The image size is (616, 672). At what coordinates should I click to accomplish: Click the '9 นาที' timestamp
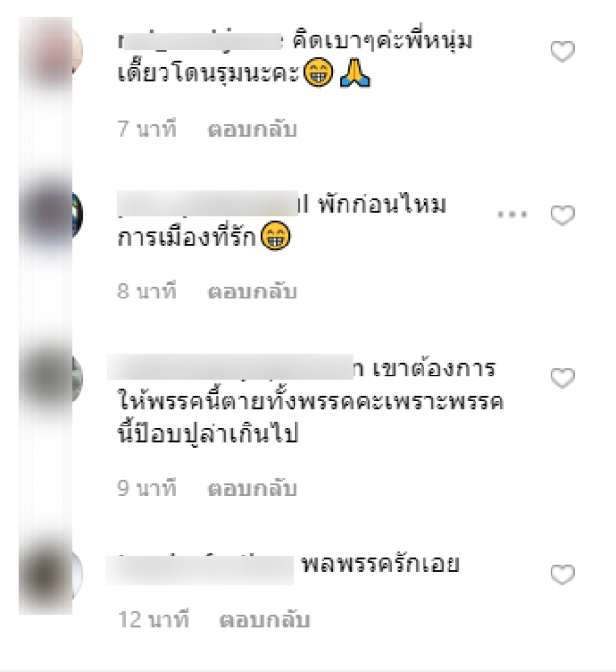[x=147, y=488]
